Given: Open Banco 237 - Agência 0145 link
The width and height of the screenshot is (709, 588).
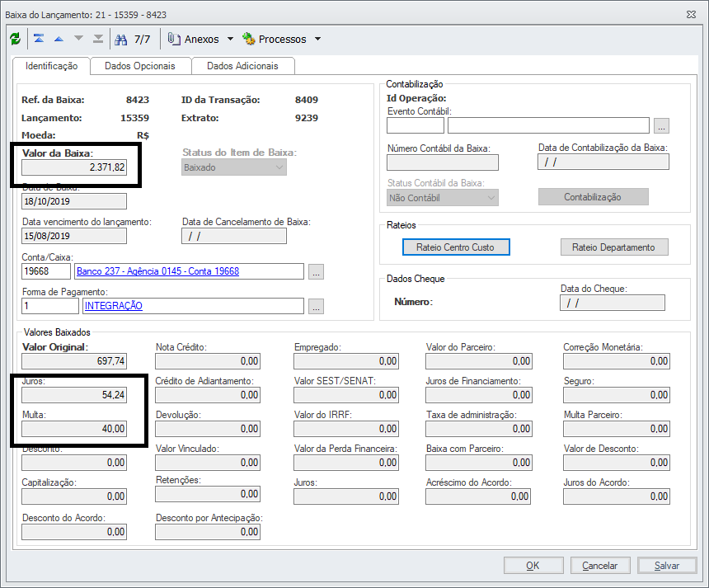Looking at the screenshot, I should coord(157,271).
